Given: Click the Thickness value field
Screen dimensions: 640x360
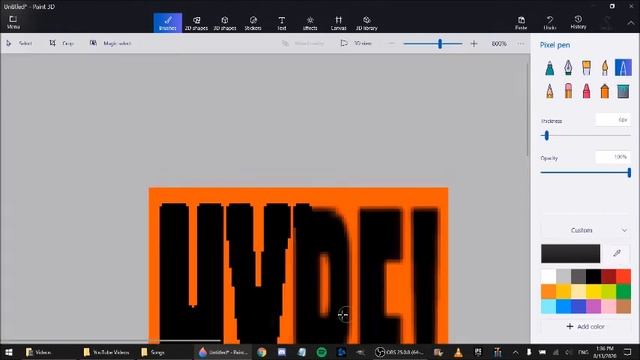Looking at the screenshot, I should (613, 120).
